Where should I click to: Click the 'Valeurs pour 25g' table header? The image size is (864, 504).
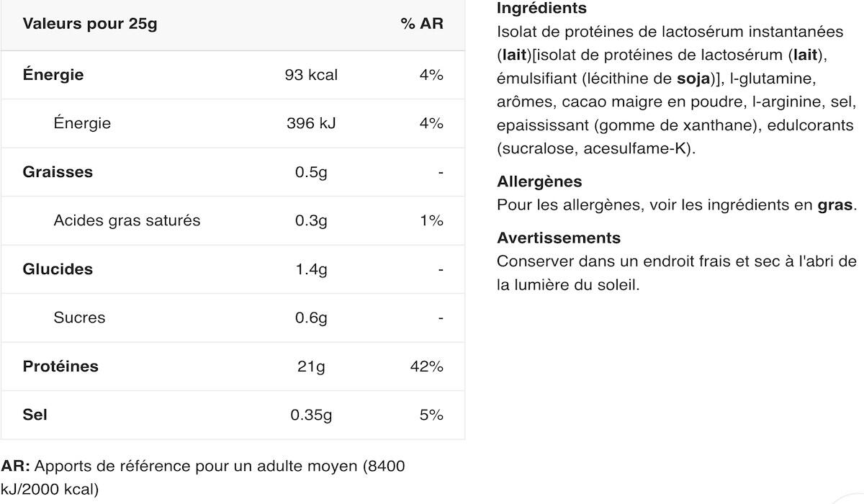(90, 24)
